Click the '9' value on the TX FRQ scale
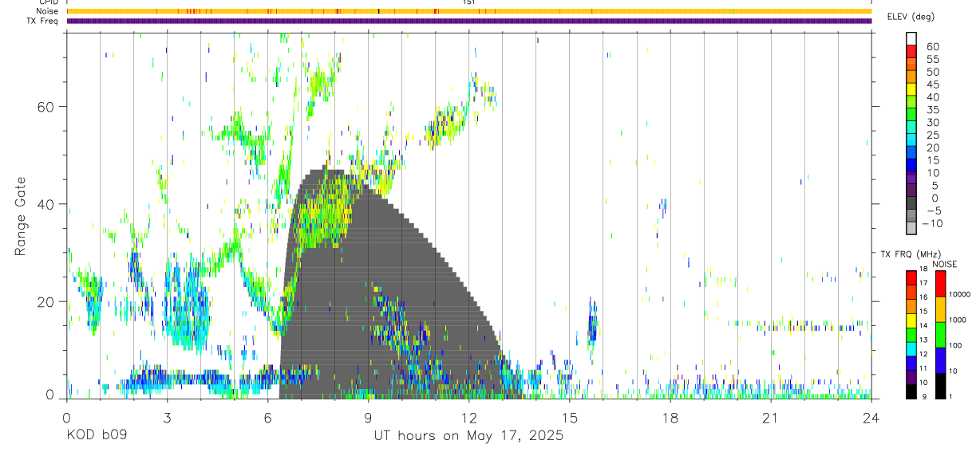 (924, 396)
